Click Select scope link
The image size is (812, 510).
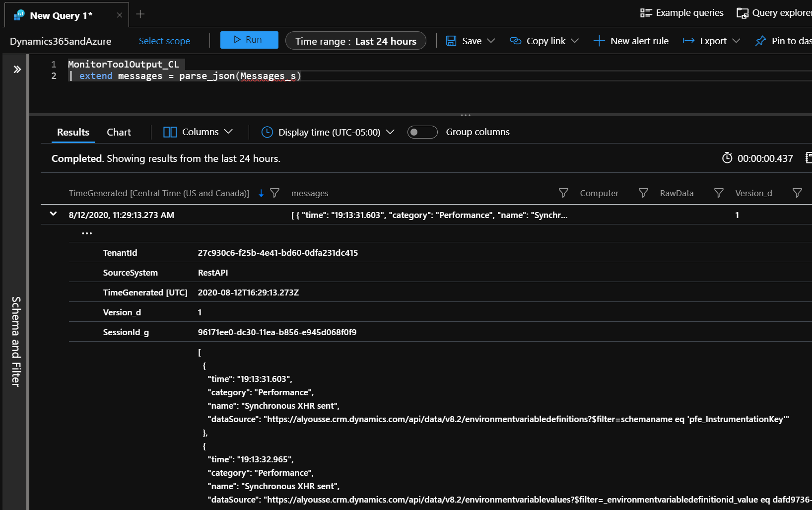[x=164, y=41]
